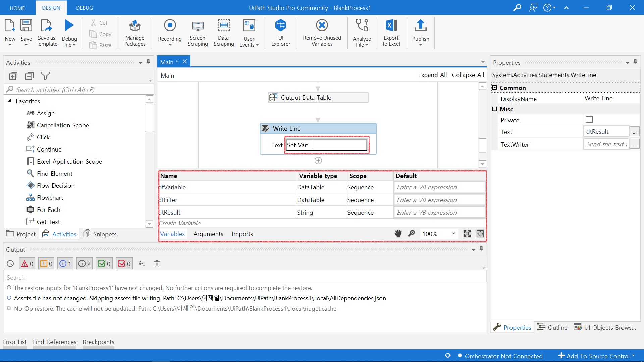Open Properties panel options dropdown

click(627, 63)
